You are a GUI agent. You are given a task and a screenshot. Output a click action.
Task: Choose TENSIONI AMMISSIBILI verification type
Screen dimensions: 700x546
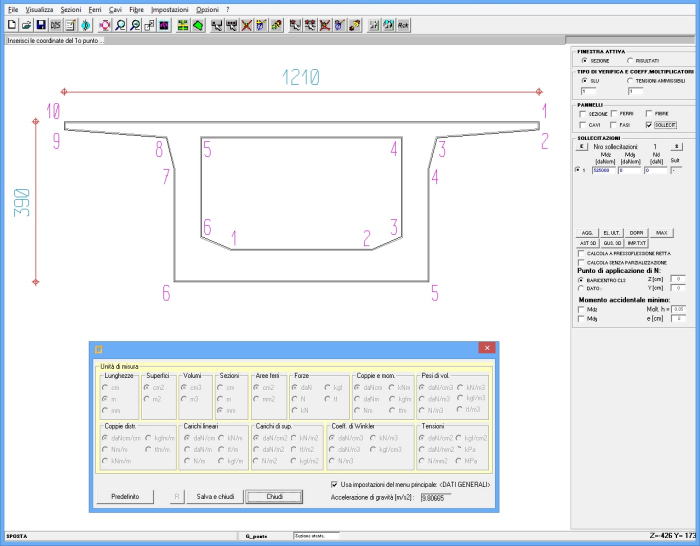(x=629, y=80)
